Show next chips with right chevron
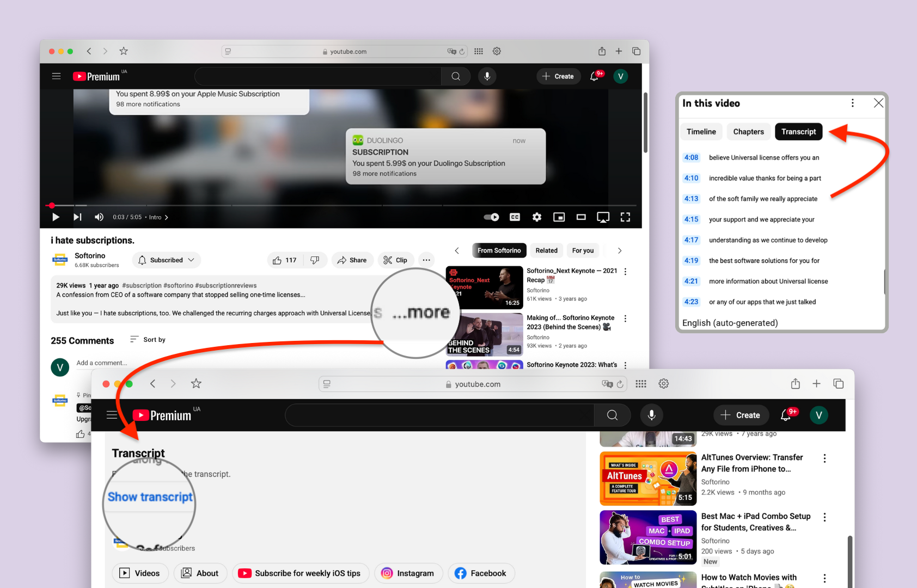Viewport: 917px width, 588px height. tap(620, 250)
